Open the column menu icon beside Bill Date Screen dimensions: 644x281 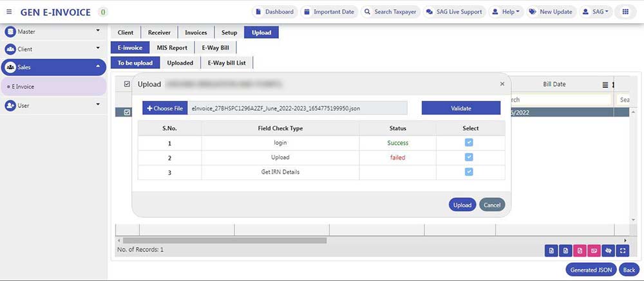coord(605,85)
